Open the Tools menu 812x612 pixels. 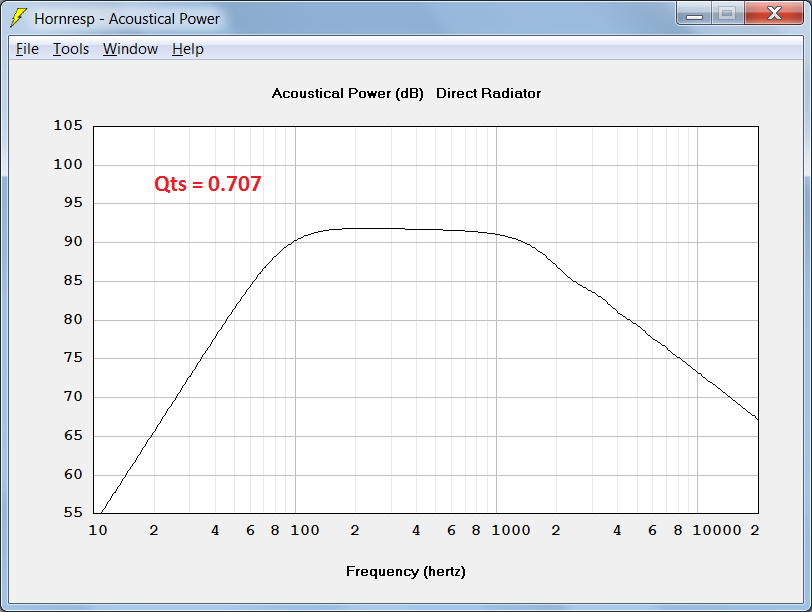click(71, 49)
